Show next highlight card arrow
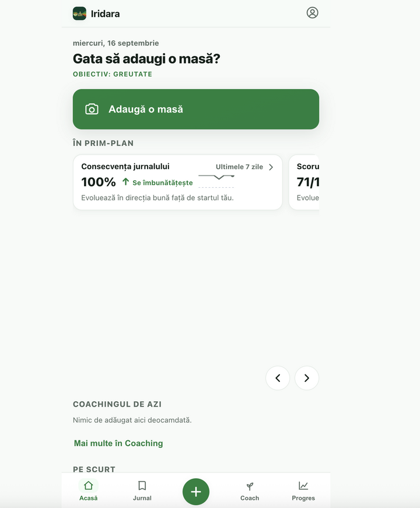Viewport: 420px width, 508px height. [307, 378]
